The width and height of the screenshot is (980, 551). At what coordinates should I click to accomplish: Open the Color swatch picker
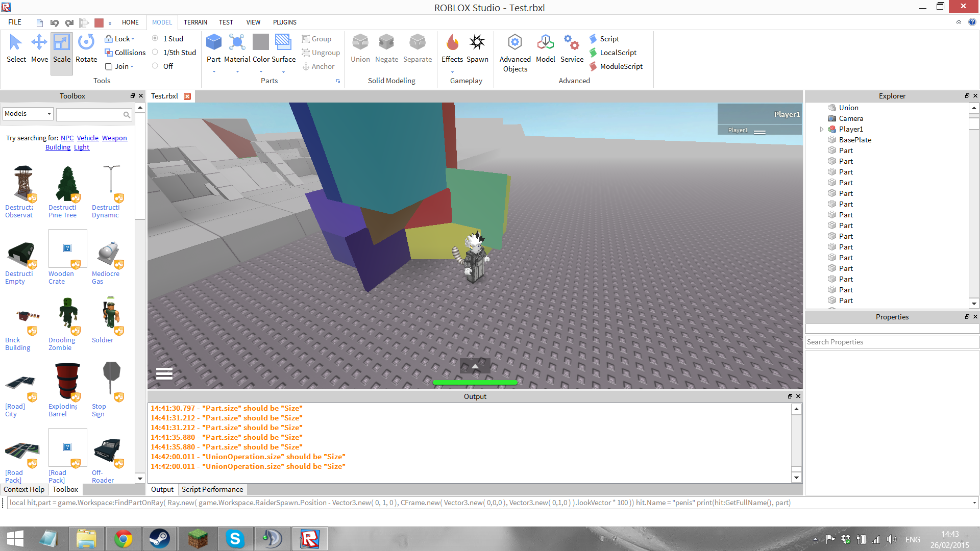(x=261, y=42)
